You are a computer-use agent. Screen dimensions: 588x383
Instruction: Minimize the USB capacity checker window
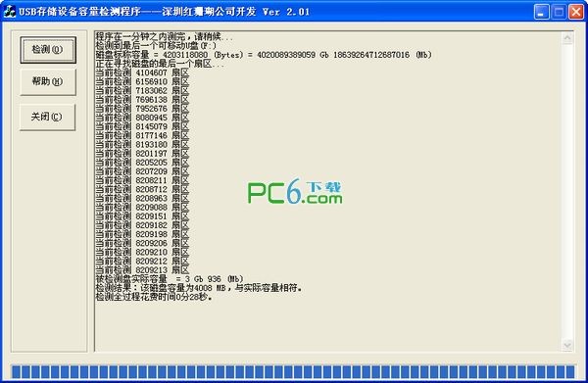click(x=541, y=12)
